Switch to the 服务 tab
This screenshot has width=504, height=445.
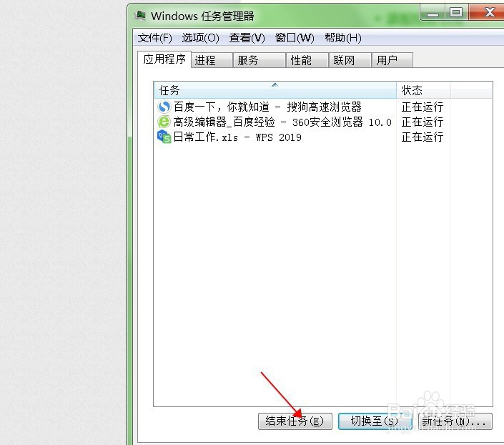pyautogui.click(x=260, y=60)
